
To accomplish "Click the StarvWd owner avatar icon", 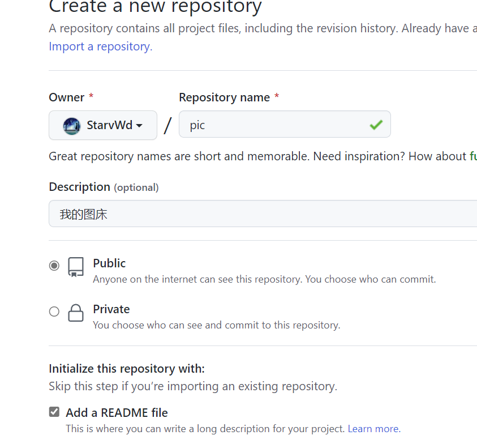I will click(x=72, y=125).
